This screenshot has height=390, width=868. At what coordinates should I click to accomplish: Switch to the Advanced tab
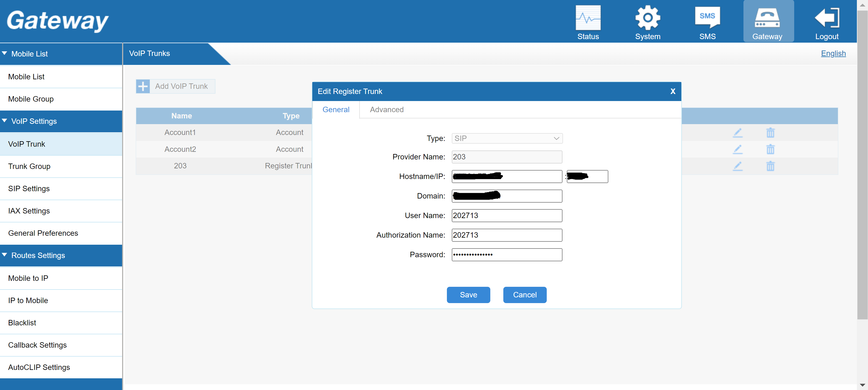point(386,110)
